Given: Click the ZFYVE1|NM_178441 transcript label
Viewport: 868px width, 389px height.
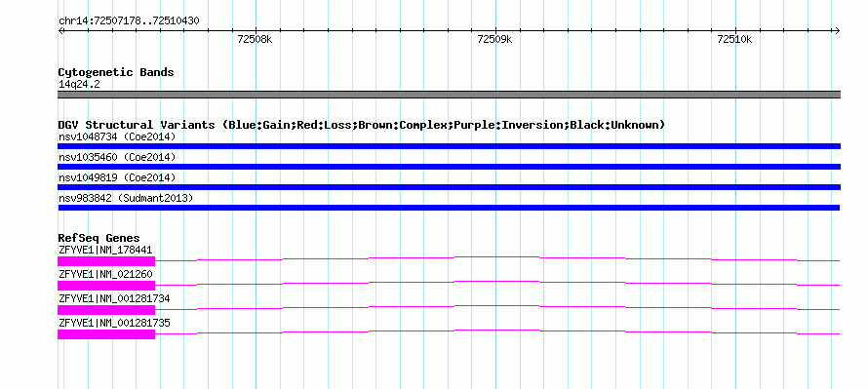Looking at the screenshot, I should click(105, 250).
